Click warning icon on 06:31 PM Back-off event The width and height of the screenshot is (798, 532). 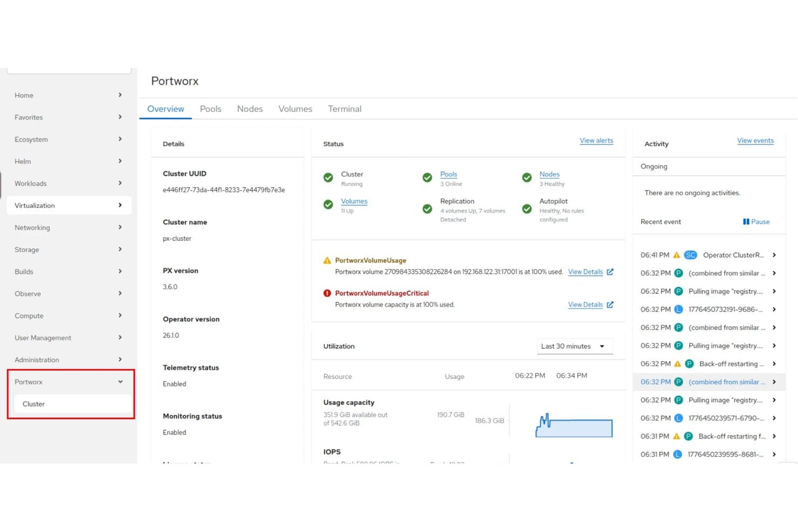[676, 437]
